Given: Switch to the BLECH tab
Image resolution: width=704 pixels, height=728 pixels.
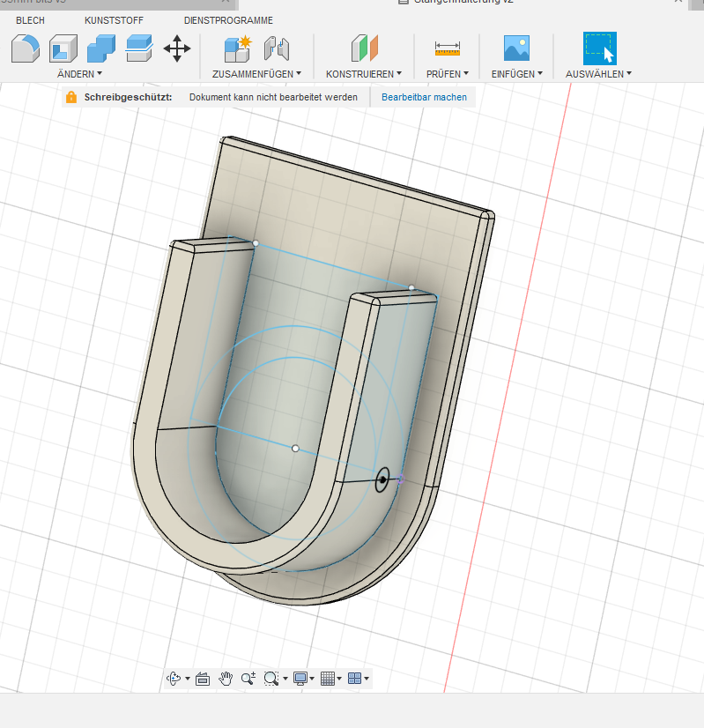Looking at the screenshot, I should (x=30, y=20).
